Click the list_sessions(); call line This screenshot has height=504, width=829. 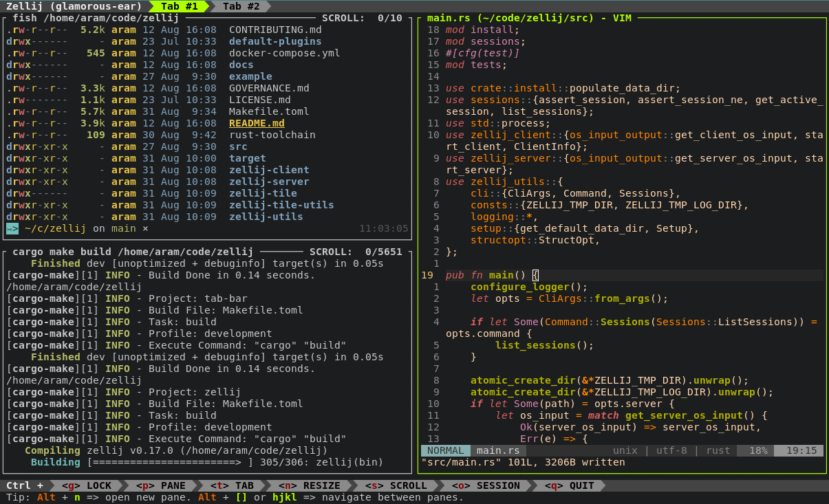pos(544,345)
